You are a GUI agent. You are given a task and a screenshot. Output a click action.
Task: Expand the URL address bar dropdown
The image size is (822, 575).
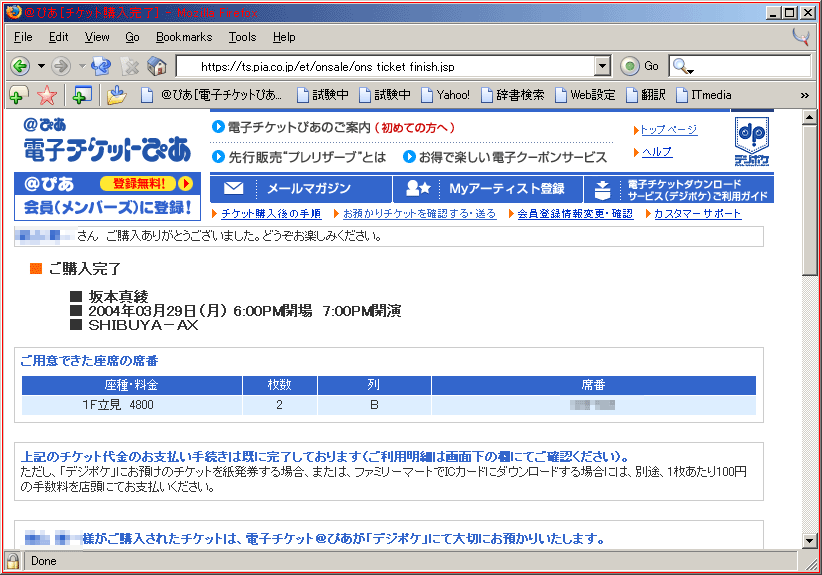coord(602,67)
